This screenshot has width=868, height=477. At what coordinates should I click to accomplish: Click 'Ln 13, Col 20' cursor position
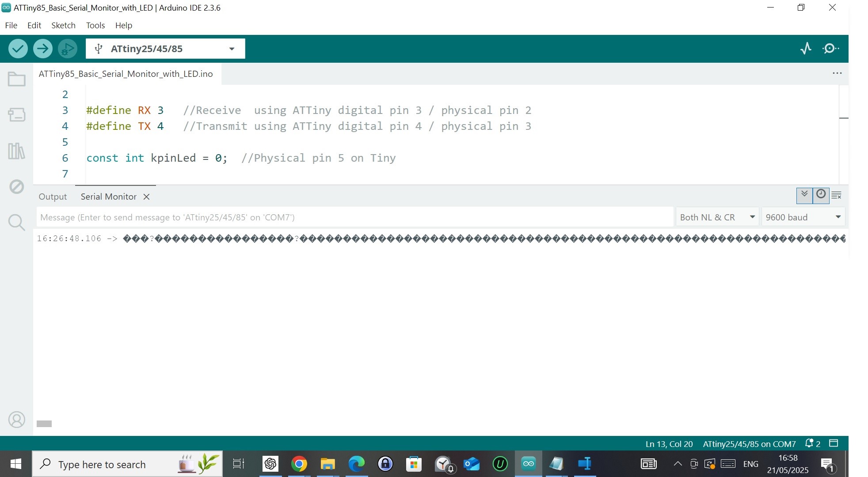(x=669, y=444)
